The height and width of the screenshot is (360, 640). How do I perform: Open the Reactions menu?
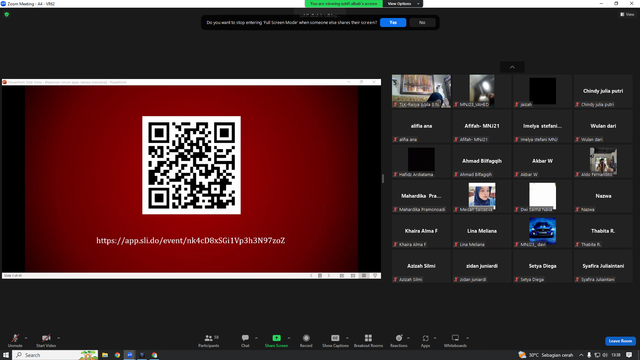[x=399, y=340]
